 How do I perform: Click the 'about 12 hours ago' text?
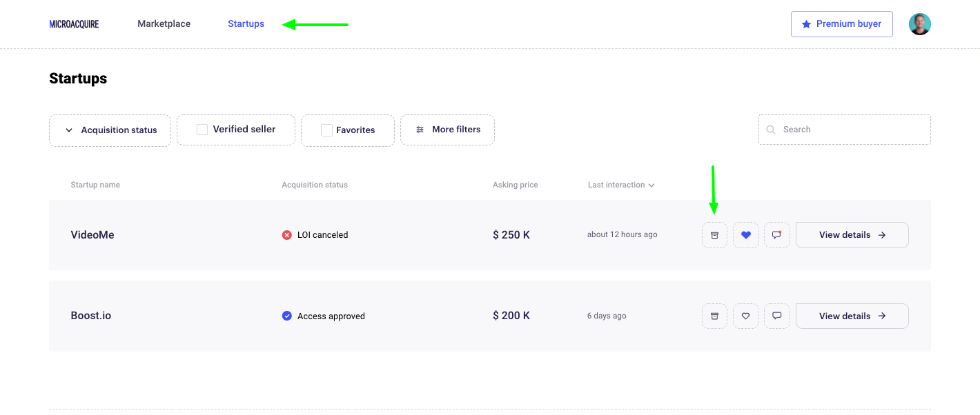[623, 234]
